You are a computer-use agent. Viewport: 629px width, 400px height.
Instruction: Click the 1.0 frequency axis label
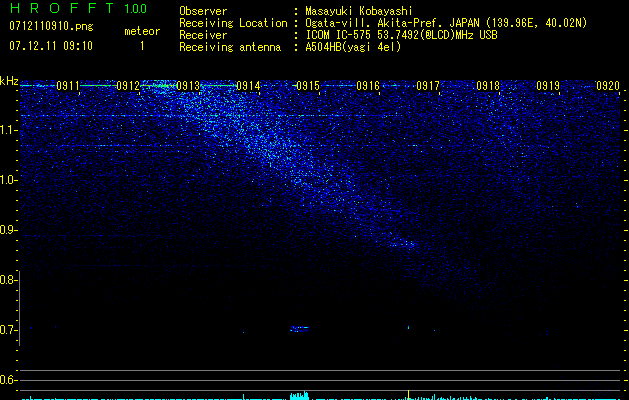tap(8, 180)
